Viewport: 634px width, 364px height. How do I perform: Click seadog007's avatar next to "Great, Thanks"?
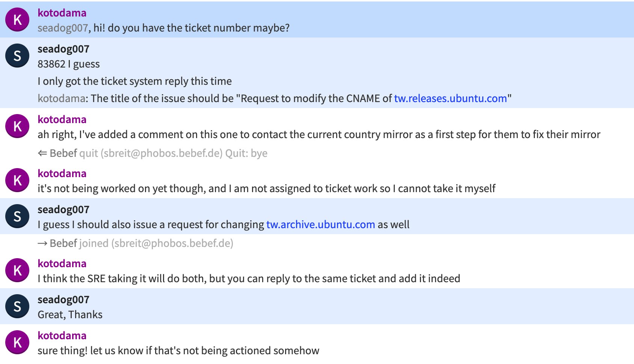pyautogui.click(x=17, y=306)
